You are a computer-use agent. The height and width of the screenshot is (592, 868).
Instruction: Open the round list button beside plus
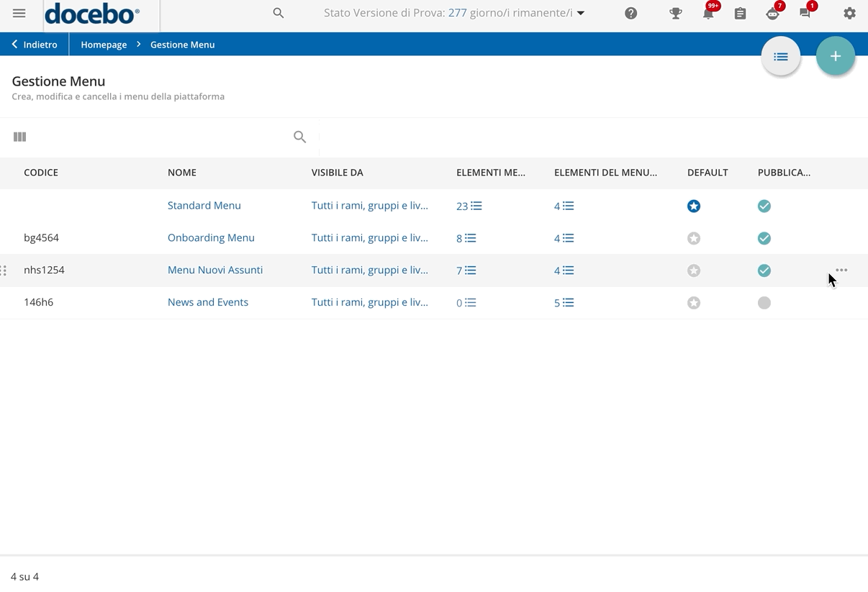[x=781, y=56]
